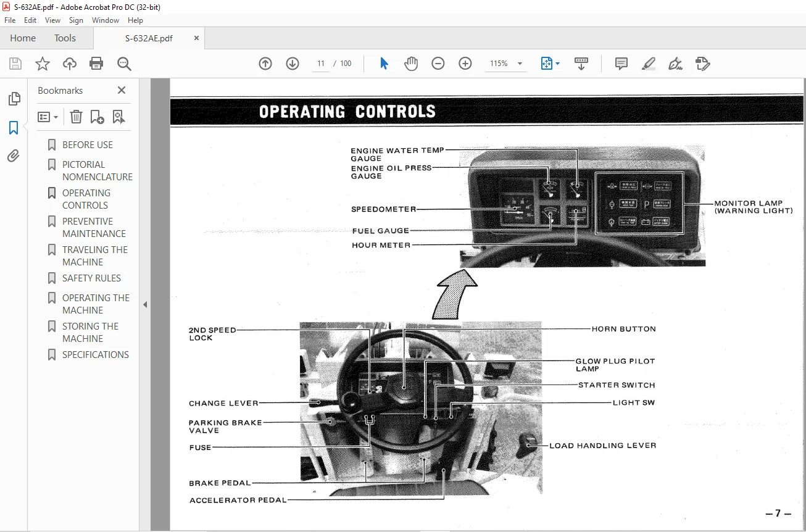Open SAFETY RULES bookmark

91,278
